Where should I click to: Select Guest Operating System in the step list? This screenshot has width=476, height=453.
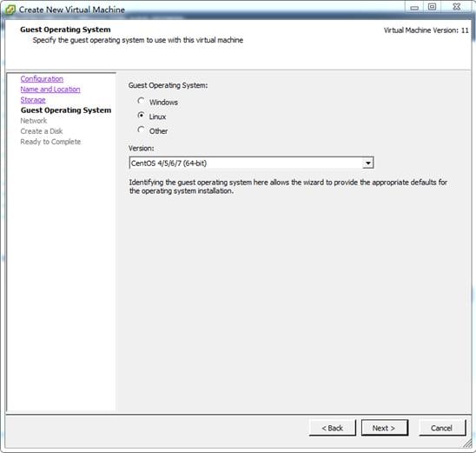point(66,110)
